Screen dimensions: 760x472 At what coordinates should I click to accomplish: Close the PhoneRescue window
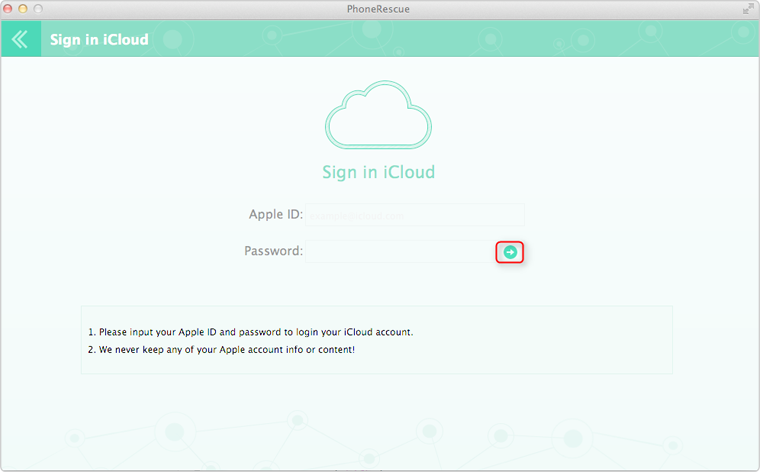(x=10, y=8)
